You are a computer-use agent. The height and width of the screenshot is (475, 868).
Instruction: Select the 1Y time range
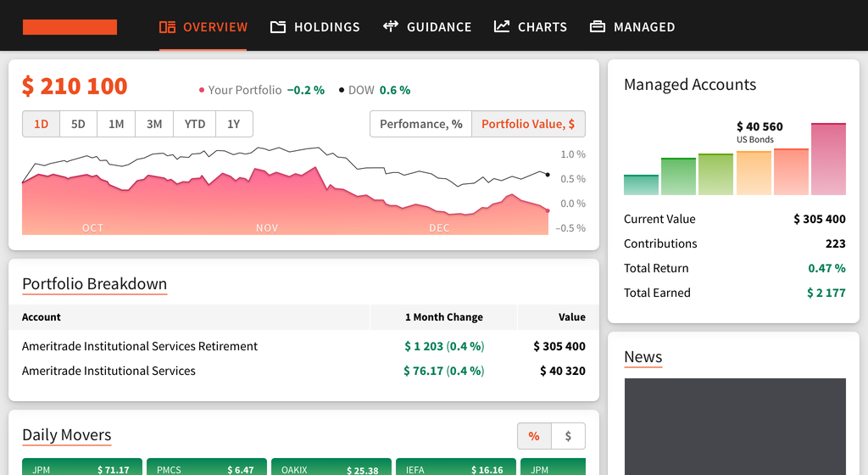pos(234,124)
